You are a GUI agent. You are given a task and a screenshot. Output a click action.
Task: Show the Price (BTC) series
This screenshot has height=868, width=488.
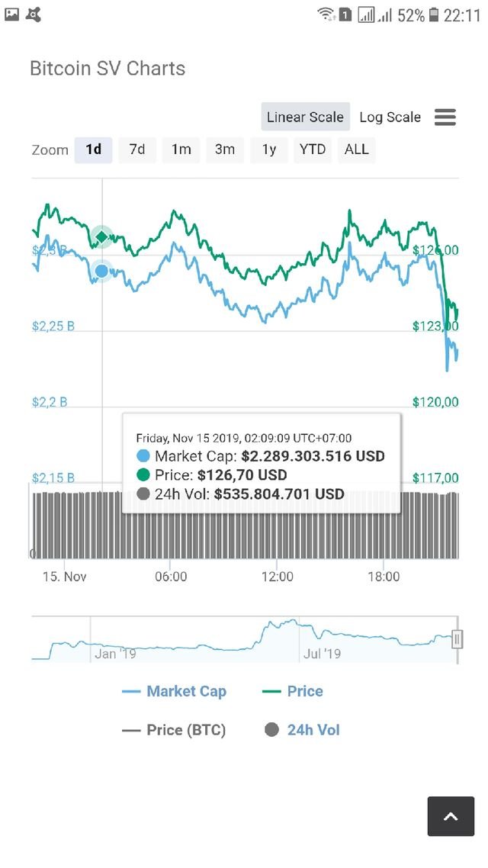coord(175,730)
